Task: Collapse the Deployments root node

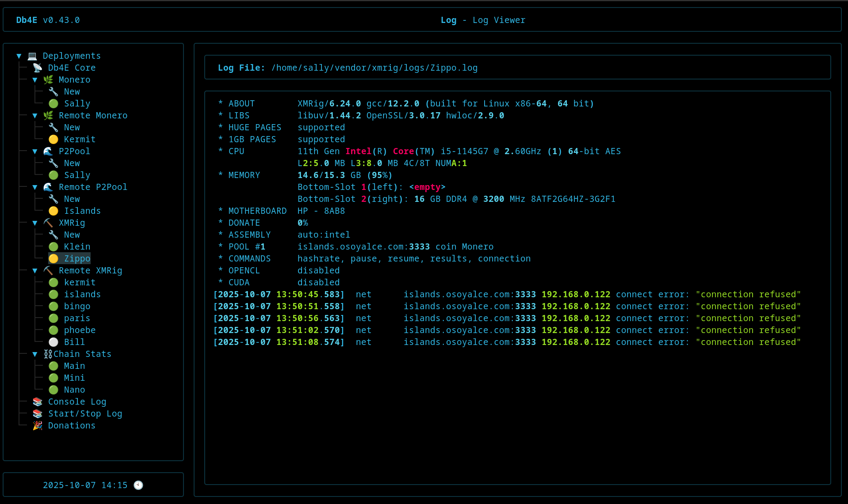Action: pyautogui.click(x=19, y=56)
